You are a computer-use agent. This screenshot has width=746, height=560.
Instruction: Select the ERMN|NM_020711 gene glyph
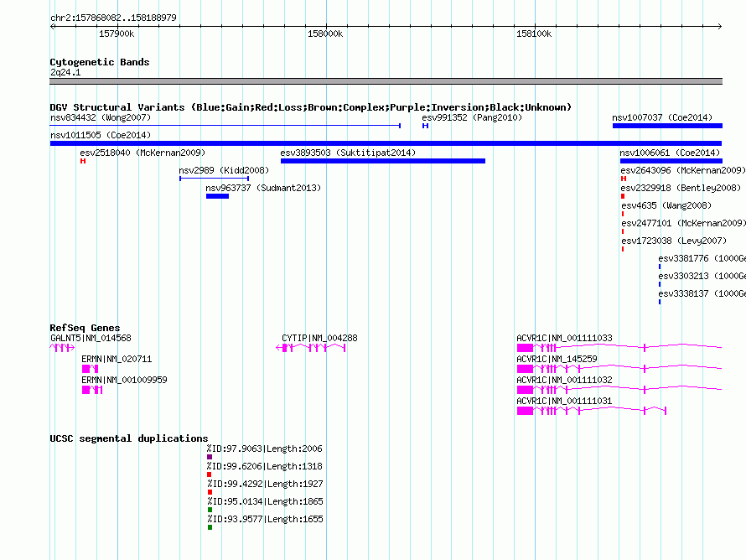90,369
